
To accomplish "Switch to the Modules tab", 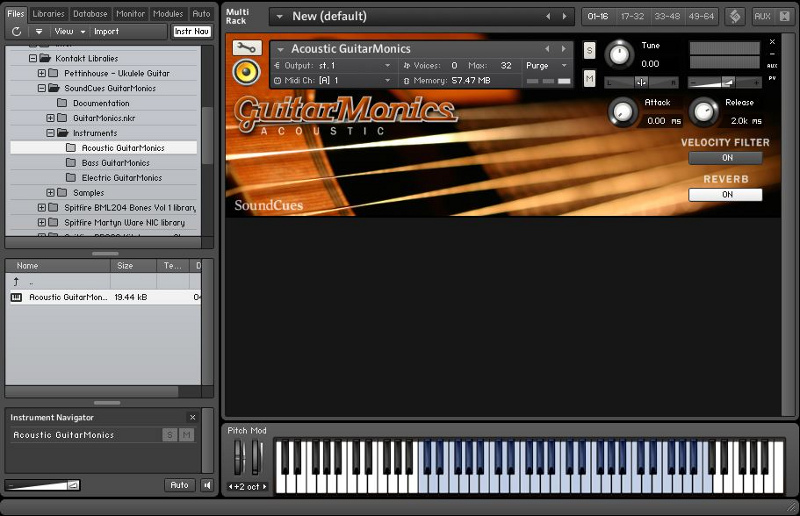I will [168, 14].
